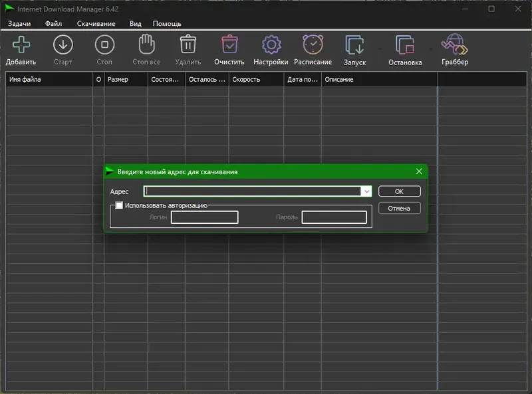Maximize the Internet Download Manager window
The height and width of the screenshot is (394, 532).
[x=491, y=9]
